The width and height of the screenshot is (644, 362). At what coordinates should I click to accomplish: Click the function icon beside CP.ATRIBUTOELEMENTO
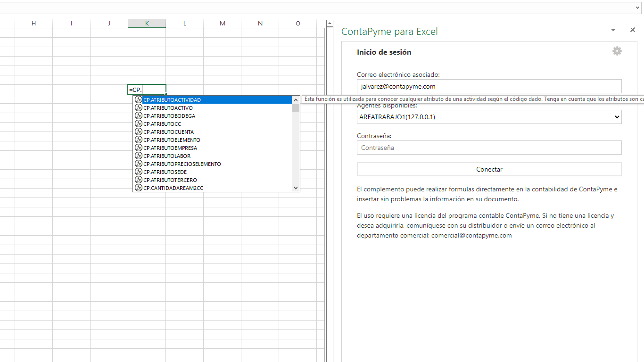(139, 140)
